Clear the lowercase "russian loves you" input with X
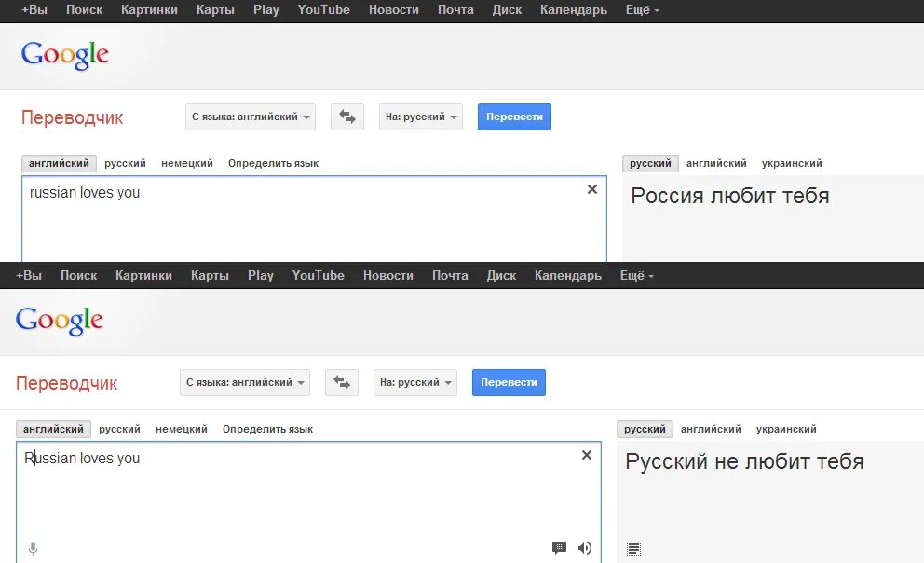 tap(591, 189)
